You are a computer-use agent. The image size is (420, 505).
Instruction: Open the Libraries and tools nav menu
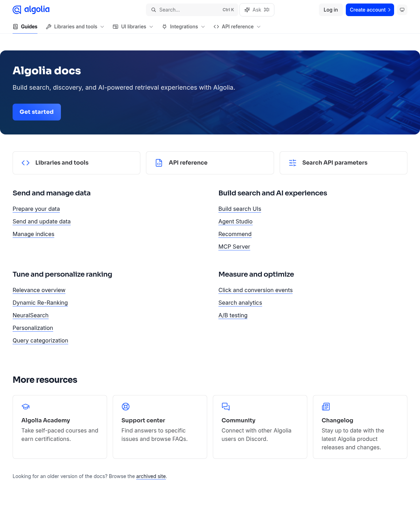[75, 27]
